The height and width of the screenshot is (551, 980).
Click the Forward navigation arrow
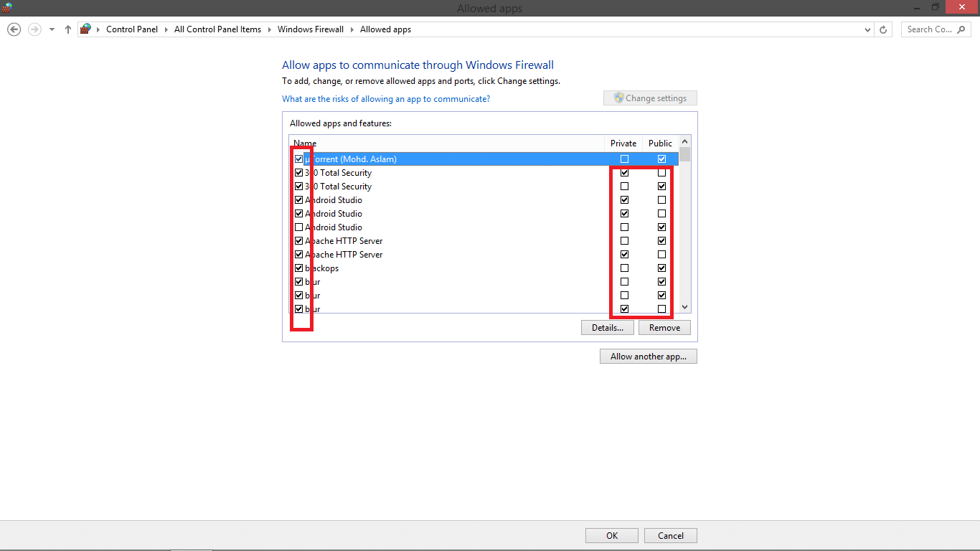[34, 29]
